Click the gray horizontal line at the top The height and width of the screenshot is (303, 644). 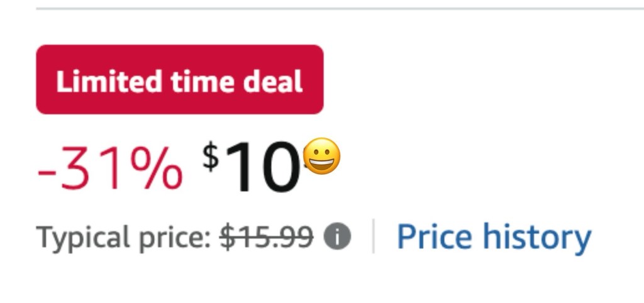pos(340,8)
